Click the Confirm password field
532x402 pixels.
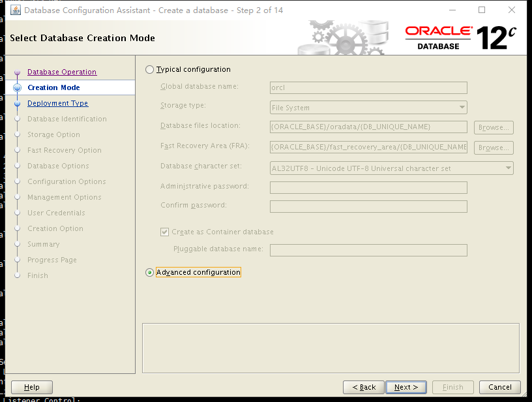click(x=368, y=206)
